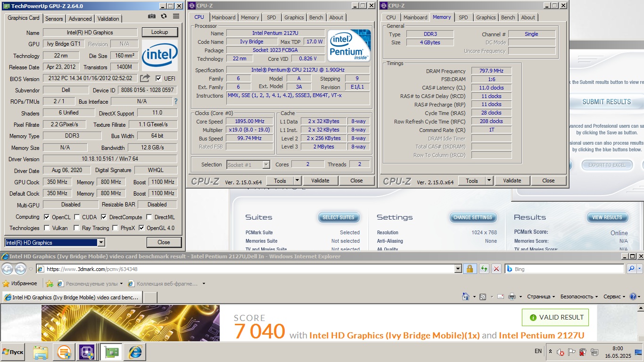Viewport: 644px width, 362px height.
Task: Open the Страница page menu
Action: coord(541,296)
